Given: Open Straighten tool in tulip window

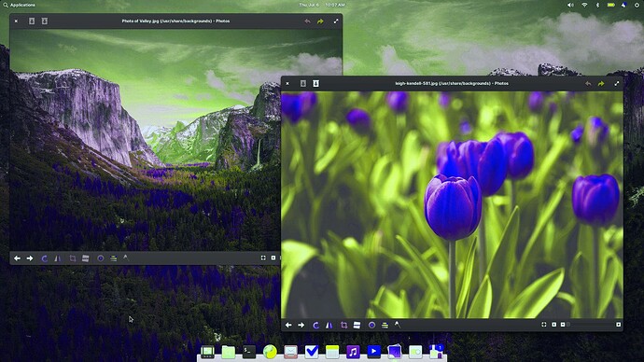Looking at the screenshot, I should pyautogui.click(x=357, y=325).
